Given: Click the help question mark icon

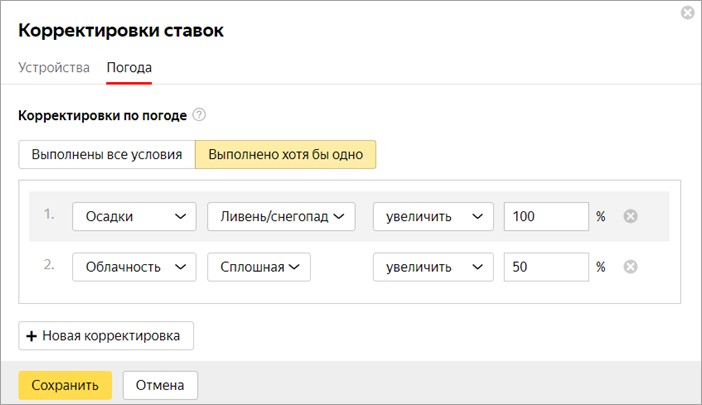Looking at the screenshot, I should click(x=198, y=116).
